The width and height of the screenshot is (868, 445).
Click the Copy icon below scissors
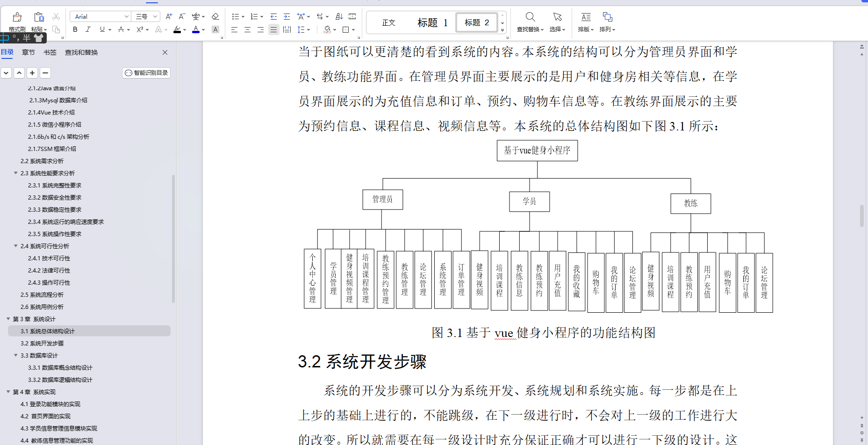tap(56, 29)
